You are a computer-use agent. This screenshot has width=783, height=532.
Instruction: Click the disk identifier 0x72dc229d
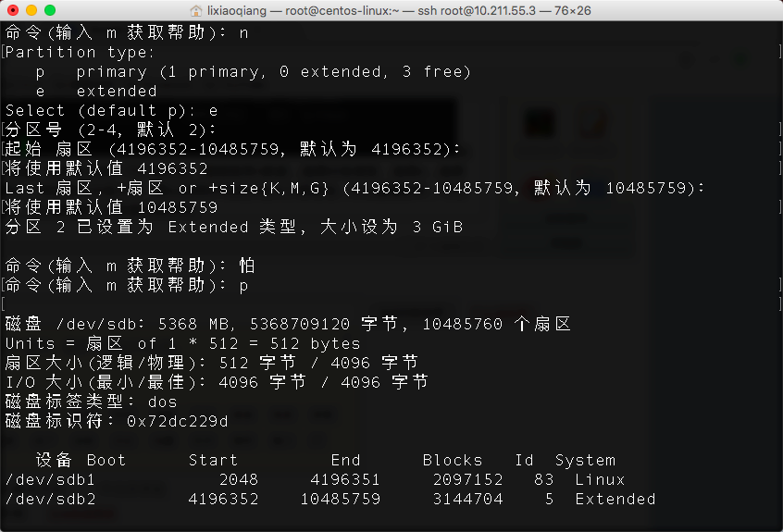(x=178, y=421)
